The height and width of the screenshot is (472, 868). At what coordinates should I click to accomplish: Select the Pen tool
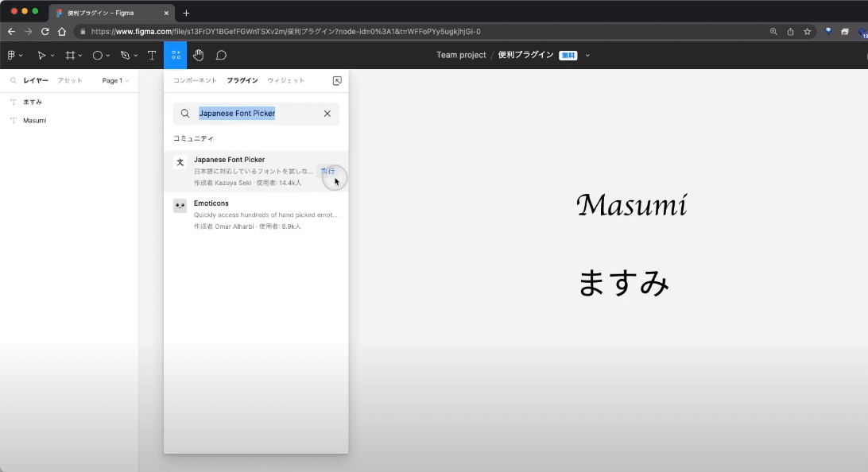[125, 56]
